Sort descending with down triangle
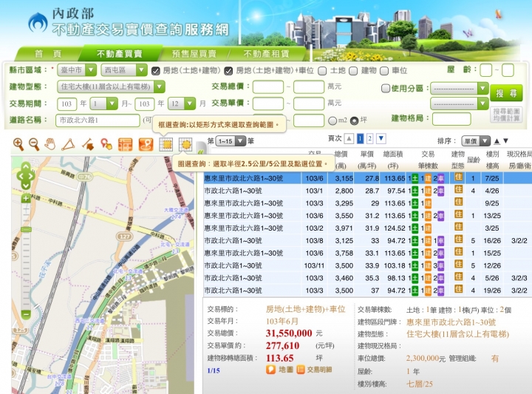Screen dimensions: 532x394 (505, 141)
